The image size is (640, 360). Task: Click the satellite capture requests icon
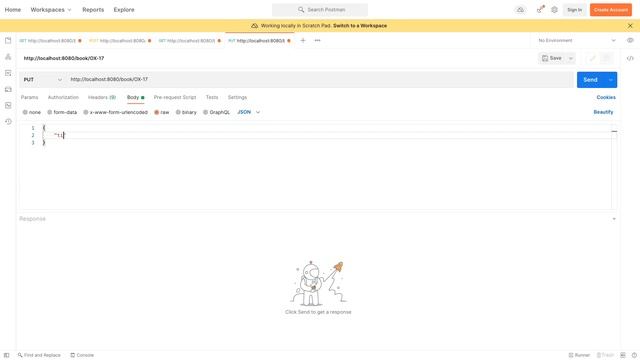[x=540, y=9]
